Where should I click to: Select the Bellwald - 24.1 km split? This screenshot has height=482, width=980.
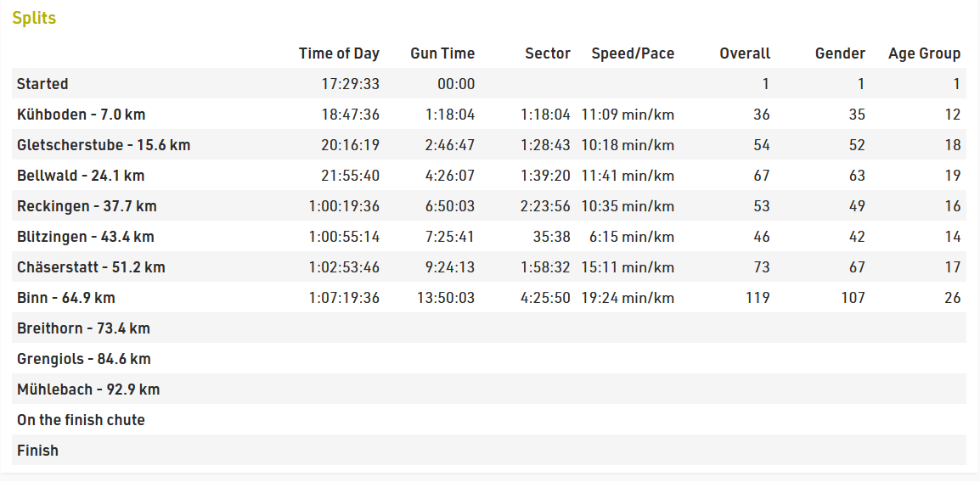489,176
